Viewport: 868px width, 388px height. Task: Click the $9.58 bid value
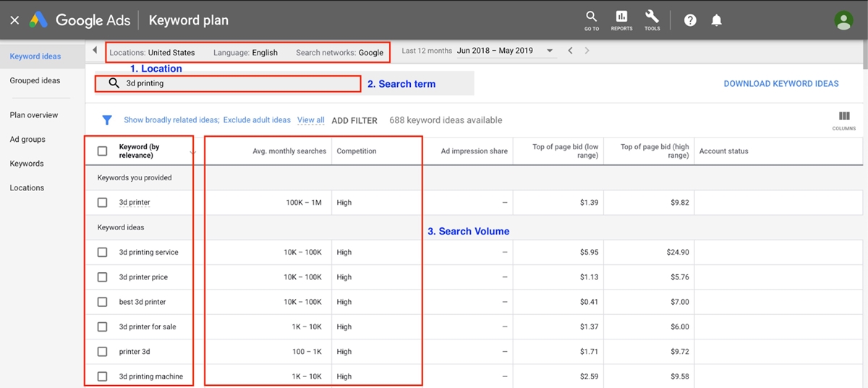coord(680,376)
